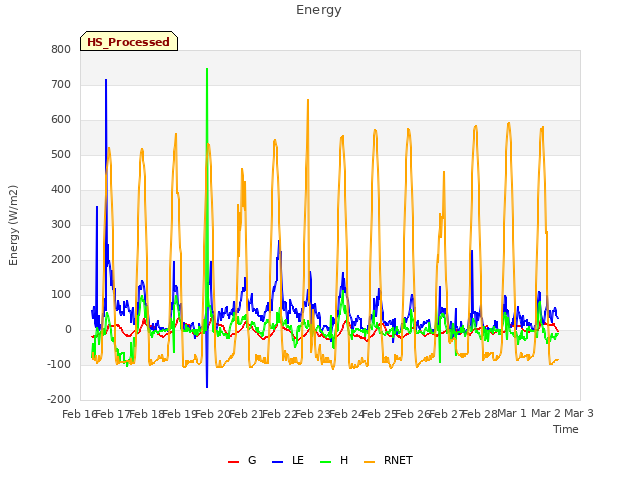Screen dimensions: 640x480
Task: Click the orange RNET peak near 660
Action: pyautogui.click(x=308, y=100)
